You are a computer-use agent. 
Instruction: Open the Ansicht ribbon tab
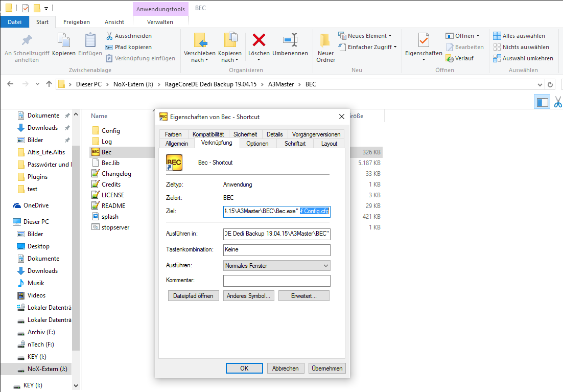(x=114, y=22)
